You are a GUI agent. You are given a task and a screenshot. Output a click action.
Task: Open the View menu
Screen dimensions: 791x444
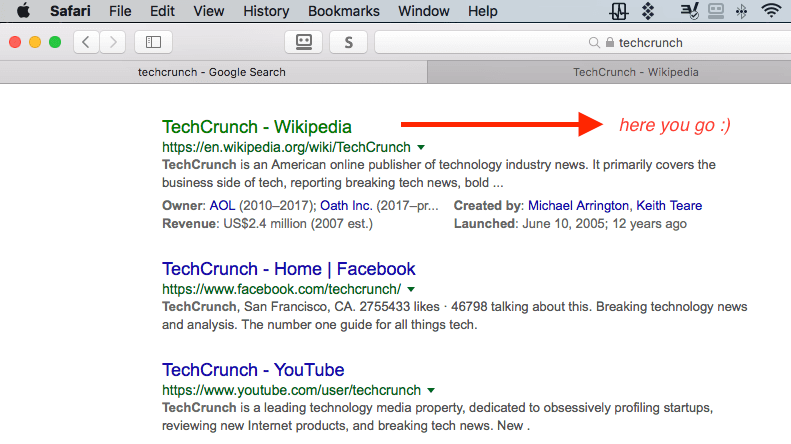click(x=209, y=11)
